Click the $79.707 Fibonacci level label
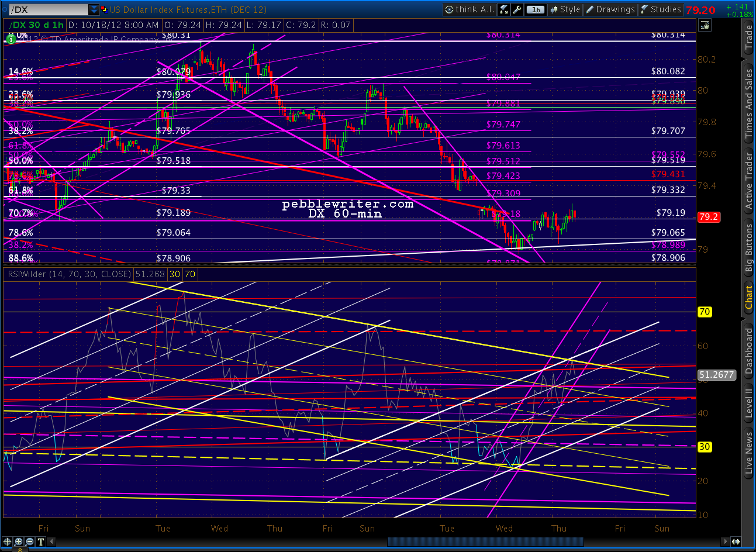 click(x=668, y=131)
